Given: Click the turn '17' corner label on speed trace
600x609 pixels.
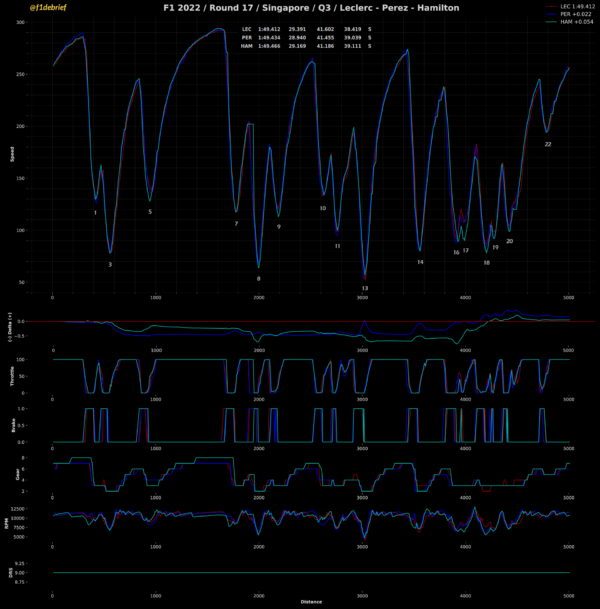Looking at the screenshot, I should (x=466, y=251).
